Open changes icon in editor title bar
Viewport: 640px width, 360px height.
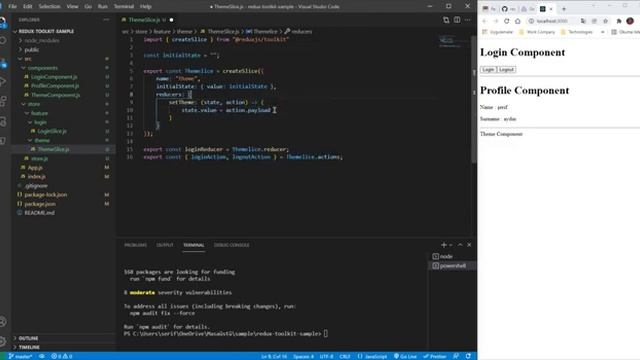pyautogui.click(x=446, y=20)
